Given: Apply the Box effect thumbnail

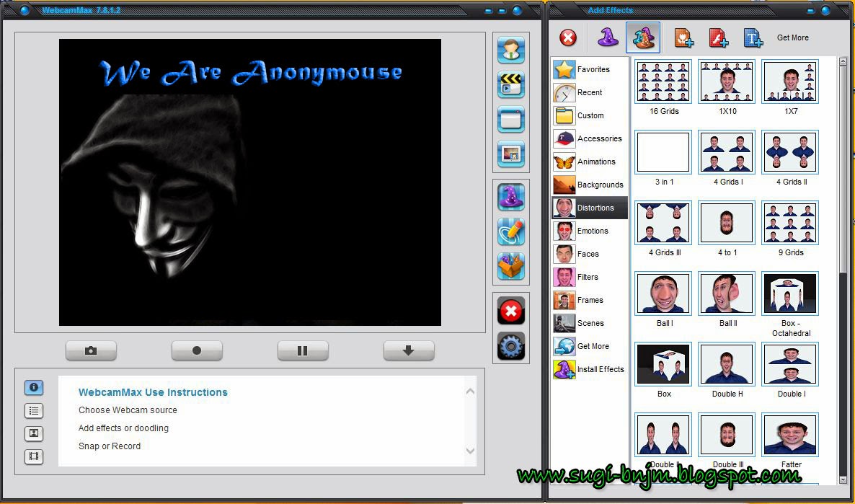Looking at the screenshot, I should (664, 364).
